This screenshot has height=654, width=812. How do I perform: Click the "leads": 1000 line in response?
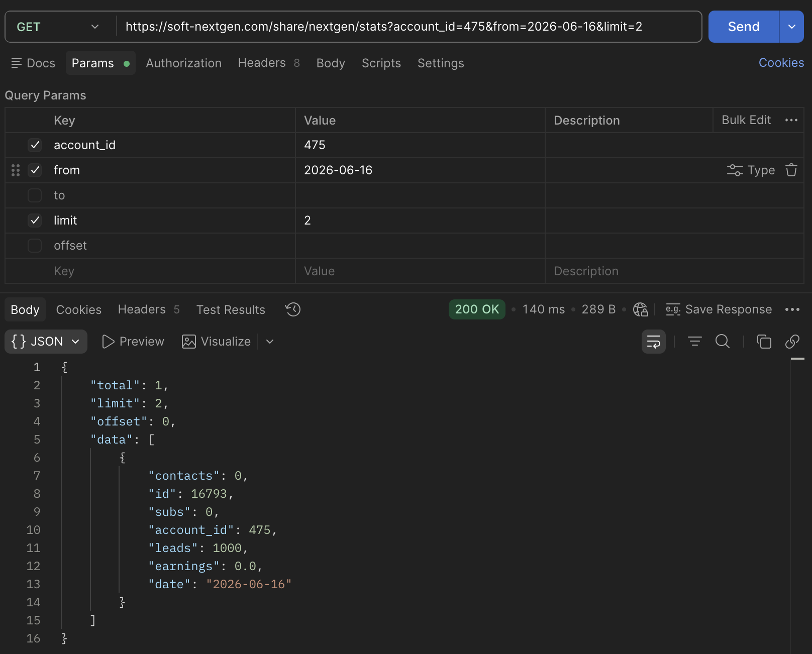click(x=198, y=548)
